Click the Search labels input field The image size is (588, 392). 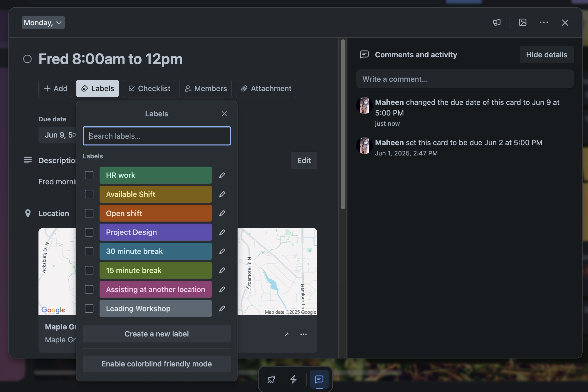[157, 136]
